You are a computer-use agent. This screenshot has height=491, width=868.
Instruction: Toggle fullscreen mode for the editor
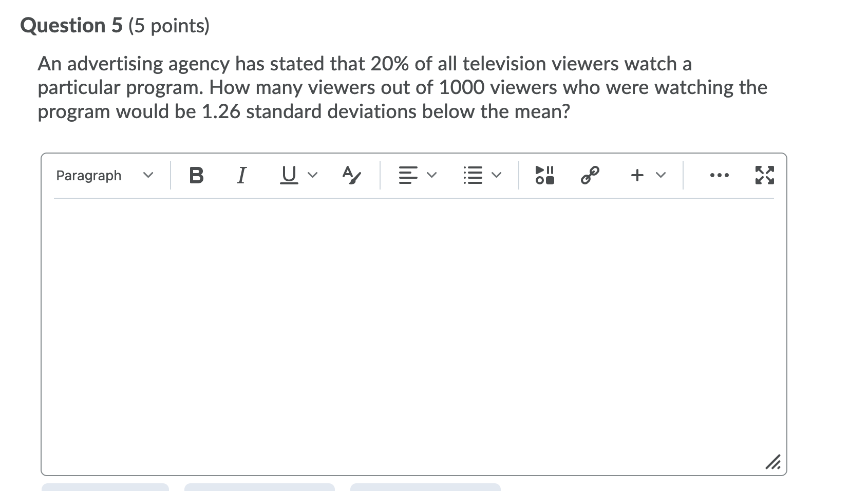[x=765, y=175]
